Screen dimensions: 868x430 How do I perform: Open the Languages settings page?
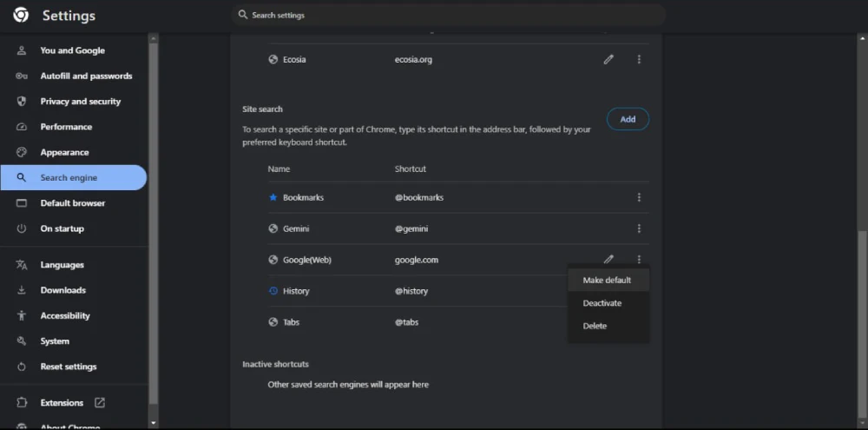click(62, 265)
